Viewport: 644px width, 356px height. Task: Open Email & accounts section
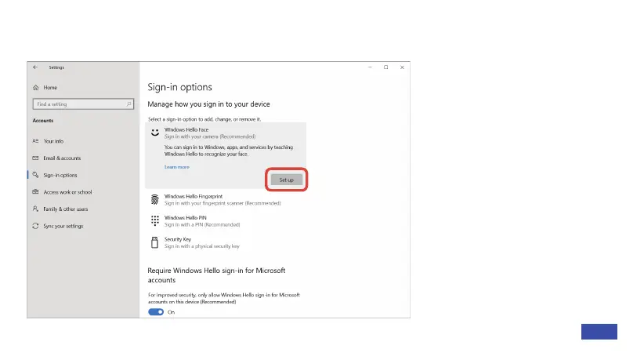click(x=62, y=158)
